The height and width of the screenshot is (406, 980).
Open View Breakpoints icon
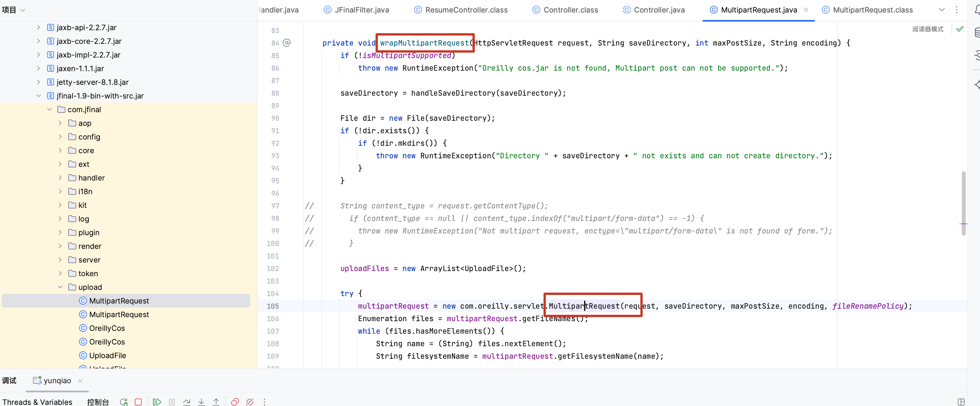tap(235, 402)
